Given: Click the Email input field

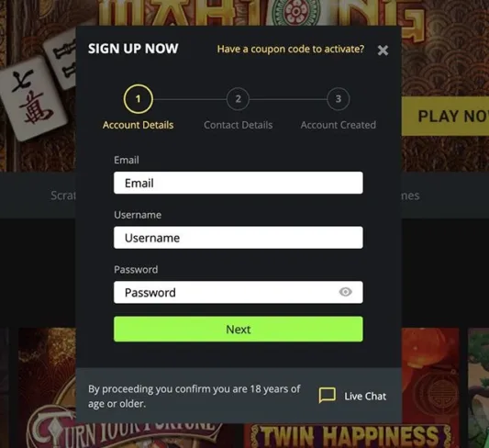Looking at the screenshot, I should point(239,183).
